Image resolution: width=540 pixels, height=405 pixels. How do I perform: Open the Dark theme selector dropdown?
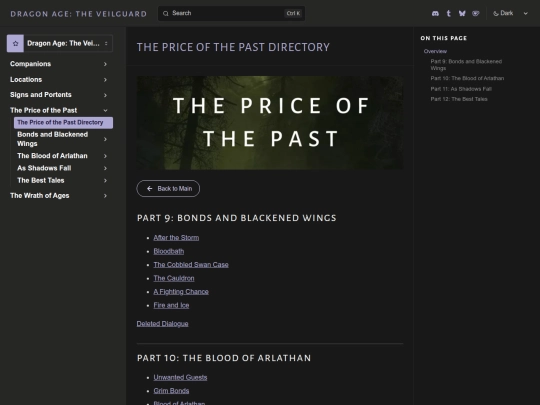pyautogui.click(x=510, y=13)
